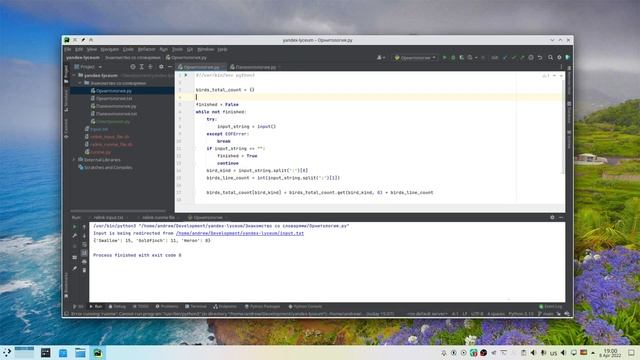Click the wrench icon in Run panel
Screen dimensions: 640x360
(74, 236)
